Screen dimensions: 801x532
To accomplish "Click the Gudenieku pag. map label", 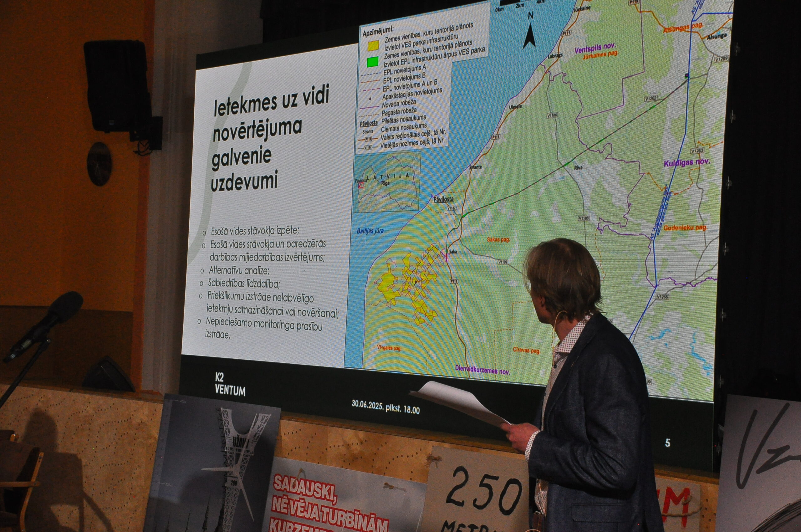I will (x=685, y=228).
